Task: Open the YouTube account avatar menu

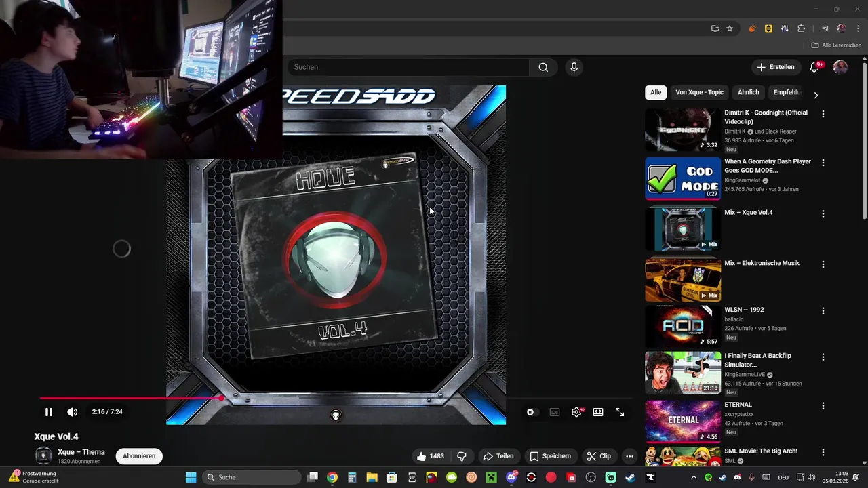Action: [x=840, y=67]
